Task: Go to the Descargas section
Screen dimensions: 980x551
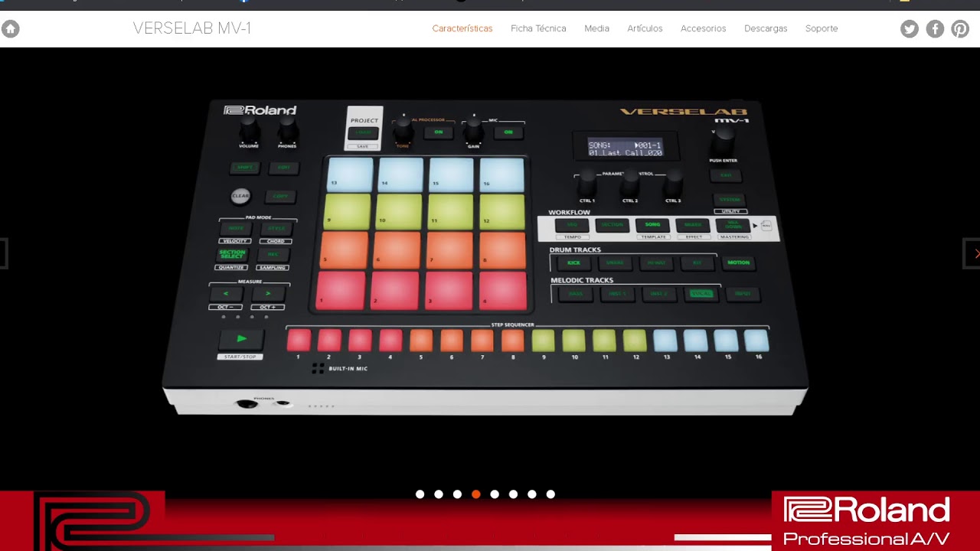Action: pos(766,28)
